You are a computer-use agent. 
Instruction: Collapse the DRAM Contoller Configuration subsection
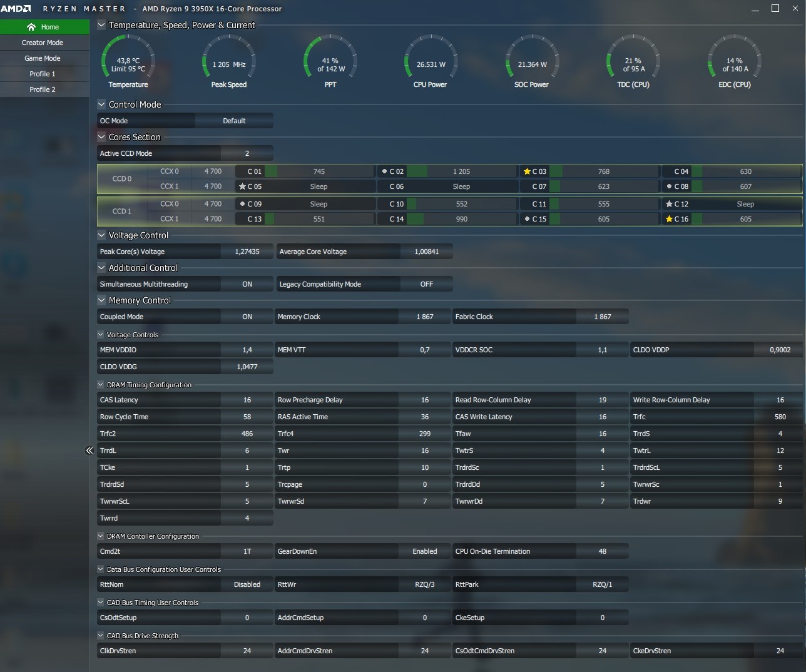tap(101, 536)
